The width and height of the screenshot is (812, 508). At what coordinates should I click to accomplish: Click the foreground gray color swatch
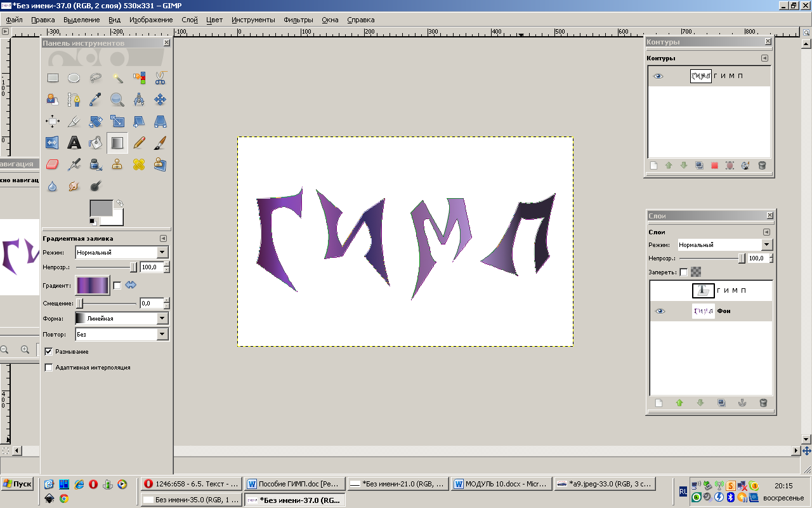tap(100, 208)
